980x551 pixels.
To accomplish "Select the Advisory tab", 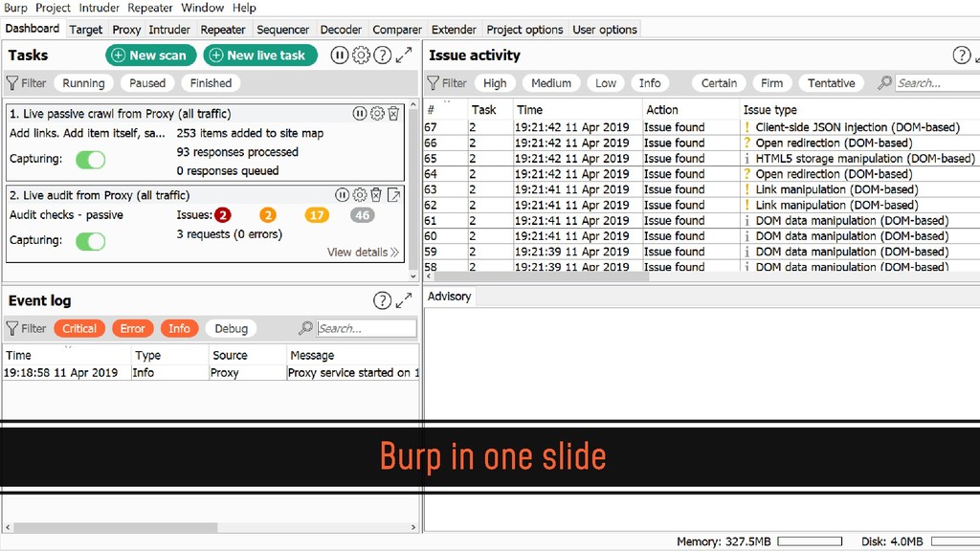I will click(450, 297).
